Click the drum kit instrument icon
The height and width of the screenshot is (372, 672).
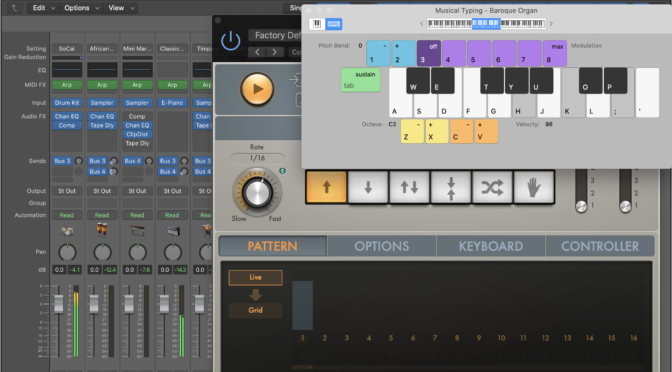[67, 231]
